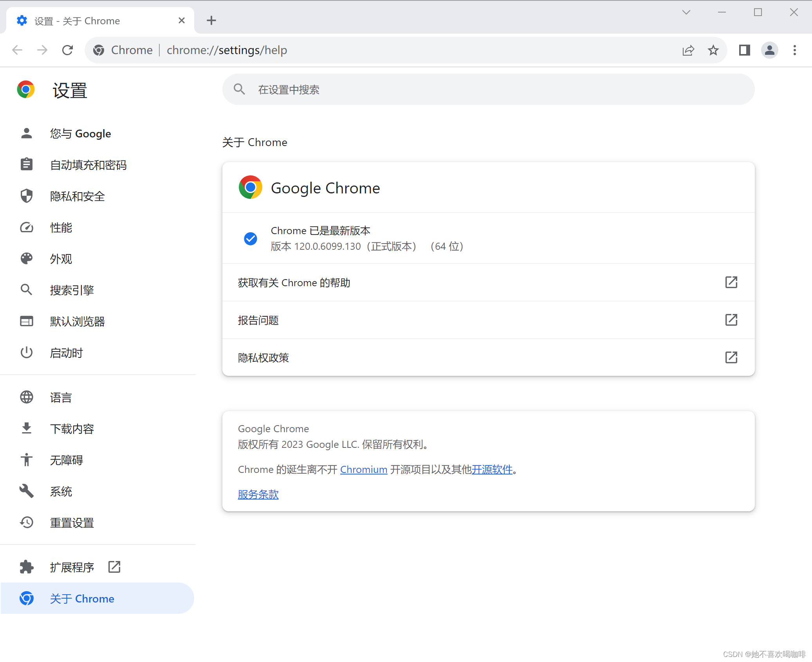Open a new tab with the plus button
The width and height of the screenshot is (812, 662).
point(211,20)
